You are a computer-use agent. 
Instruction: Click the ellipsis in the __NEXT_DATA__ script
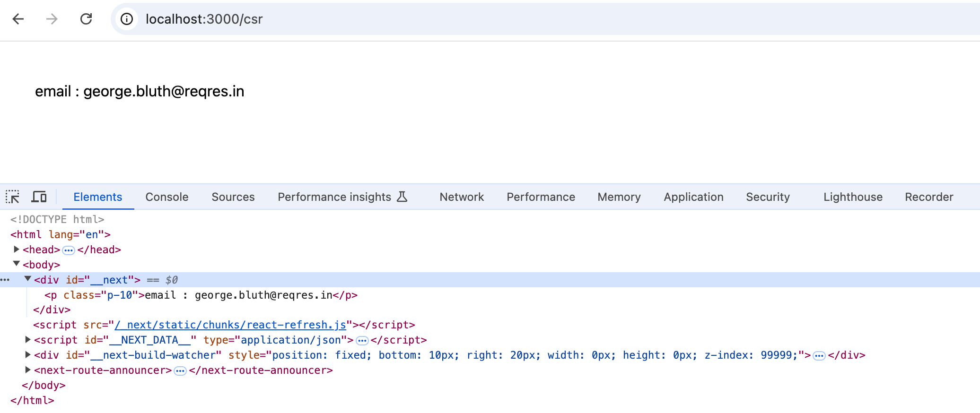(x=362, y=340)
